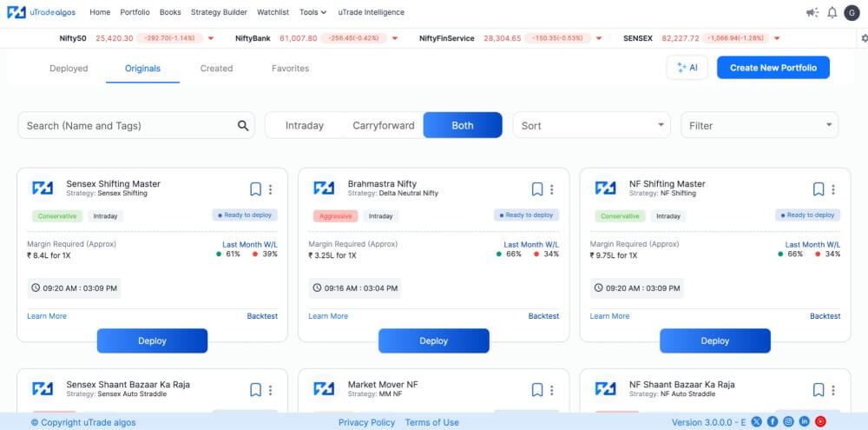Bookmark the Brahmastra Nifty portfolio

pyautogui.click(x=537, y=189)
